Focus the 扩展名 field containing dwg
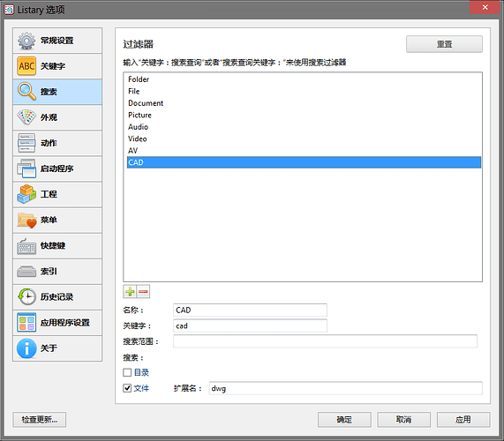504x441 pixels. click(345, 388)
